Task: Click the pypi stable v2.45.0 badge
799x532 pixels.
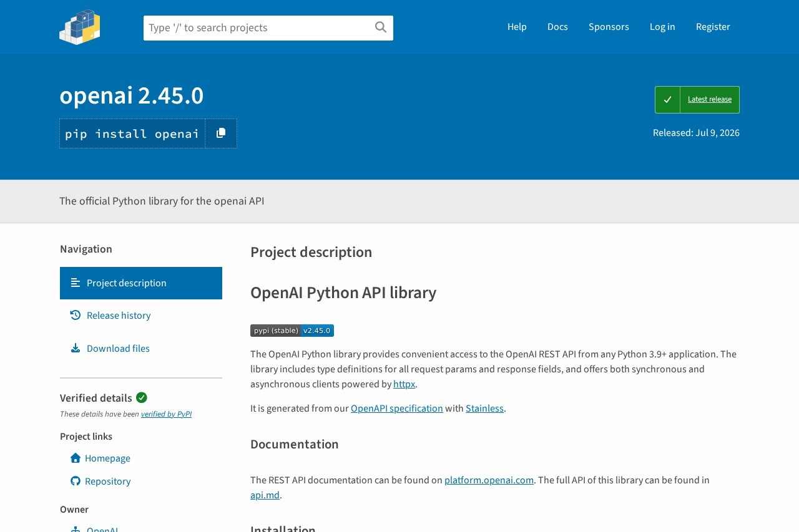Action: (292, 331)
